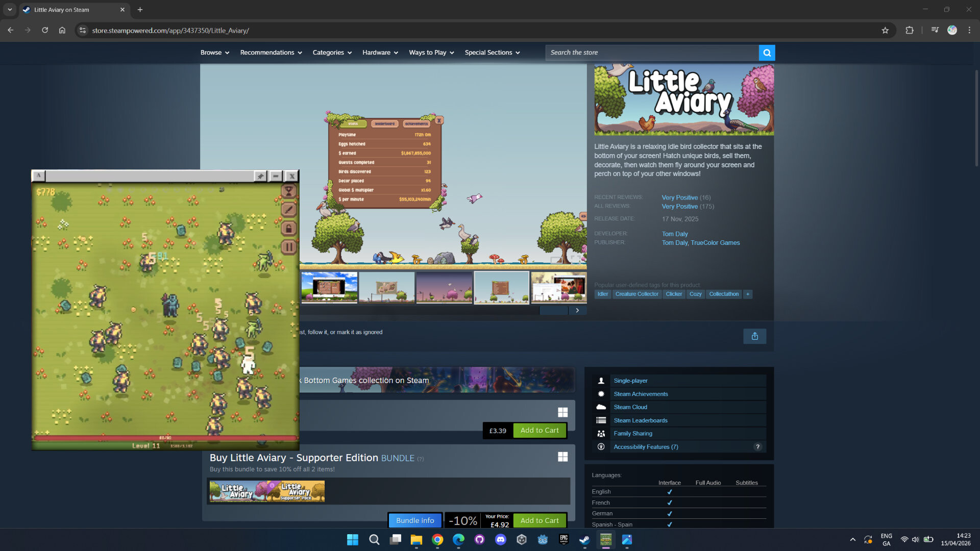Reload the Steam store page
980x551 pixels.
pyautogui.click(x=45, y=30)
